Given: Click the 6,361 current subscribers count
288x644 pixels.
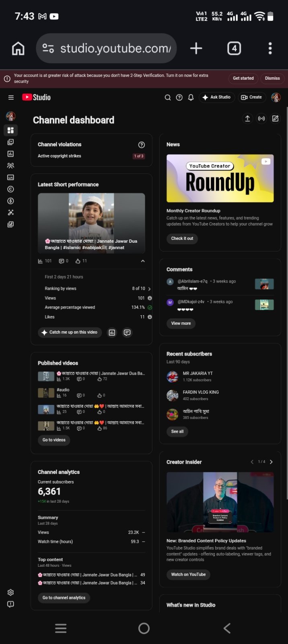Looking at the screenshot, I should click(x=49, y=491).
